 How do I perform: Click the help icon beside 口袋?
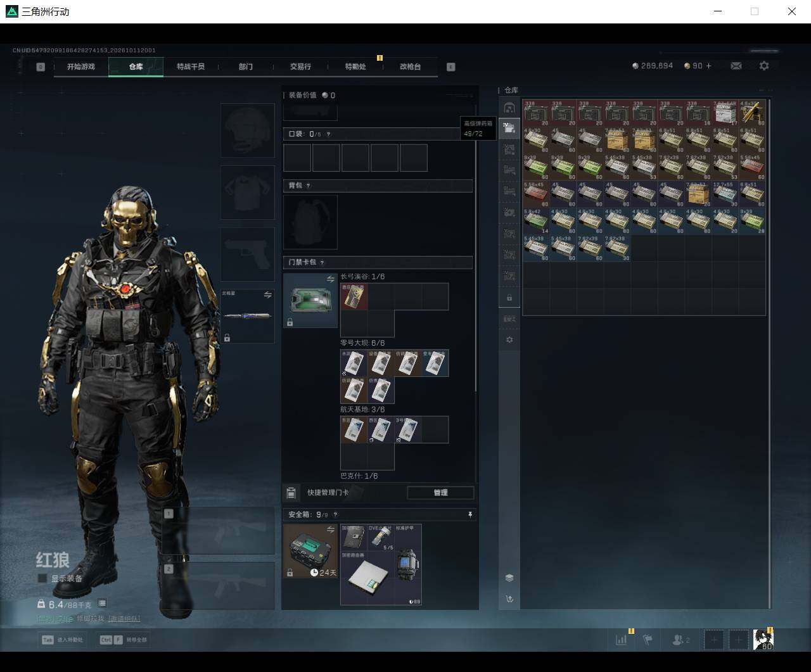click(x=328, y=134)
